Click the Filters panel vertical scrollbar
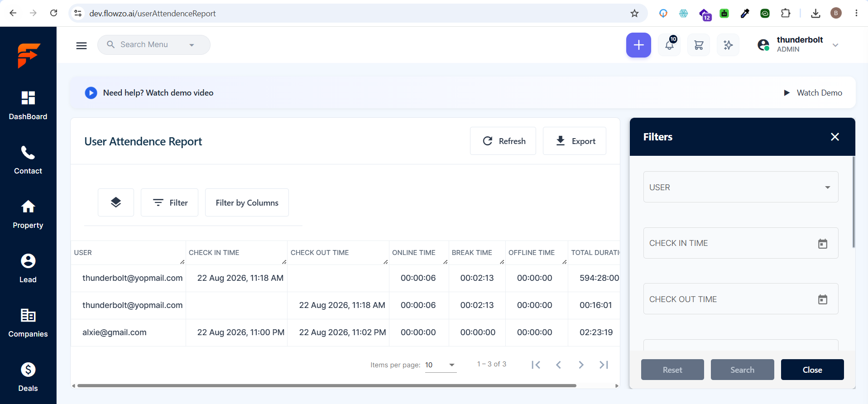The height and width of the screenshot is (404, 868). [854, 202]
